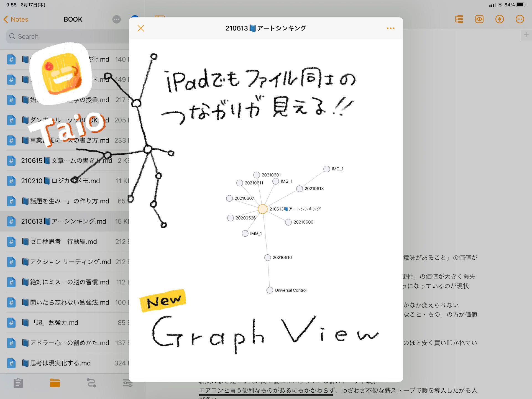532x399 pixels.
Task: Select IMG_1 node below 20200526
Action: click(245, 234)
